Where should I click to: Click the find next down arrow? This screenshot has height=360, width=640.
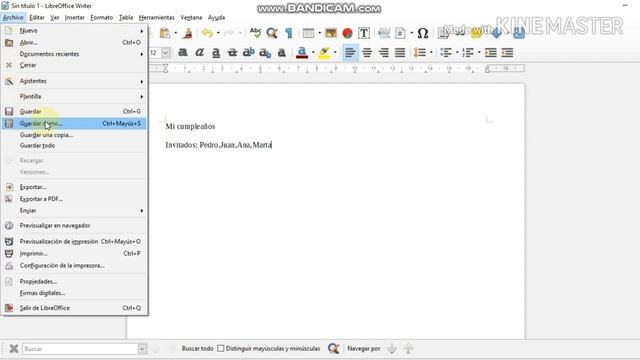tap(392, 349)
